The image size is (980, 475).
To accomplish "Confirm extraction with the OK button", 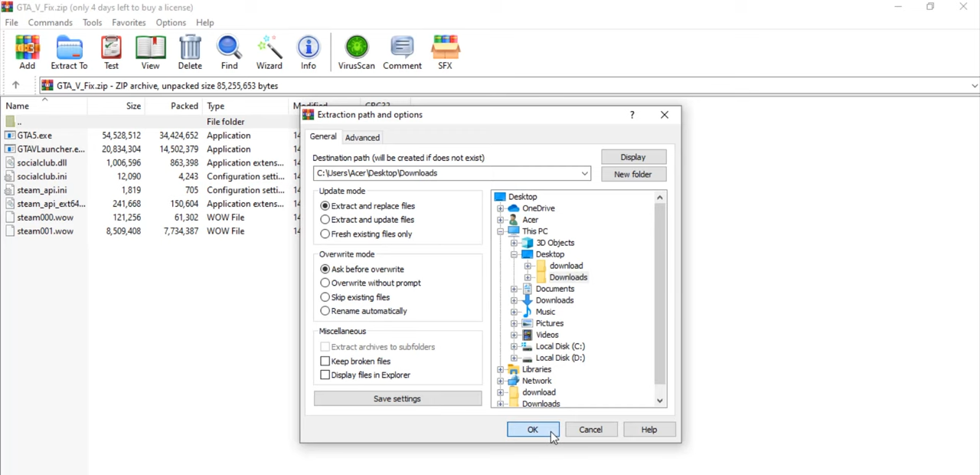I will [533, 430].
